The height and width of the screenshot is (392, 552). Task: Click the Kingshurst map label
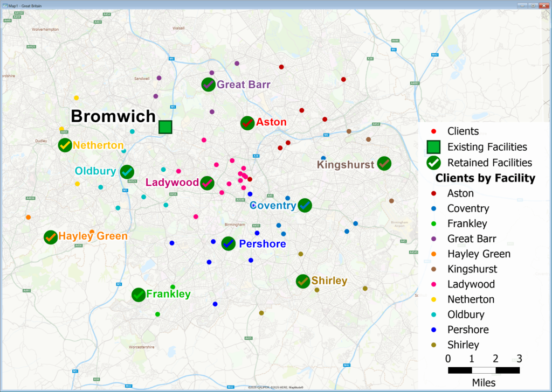coord(346,165)
